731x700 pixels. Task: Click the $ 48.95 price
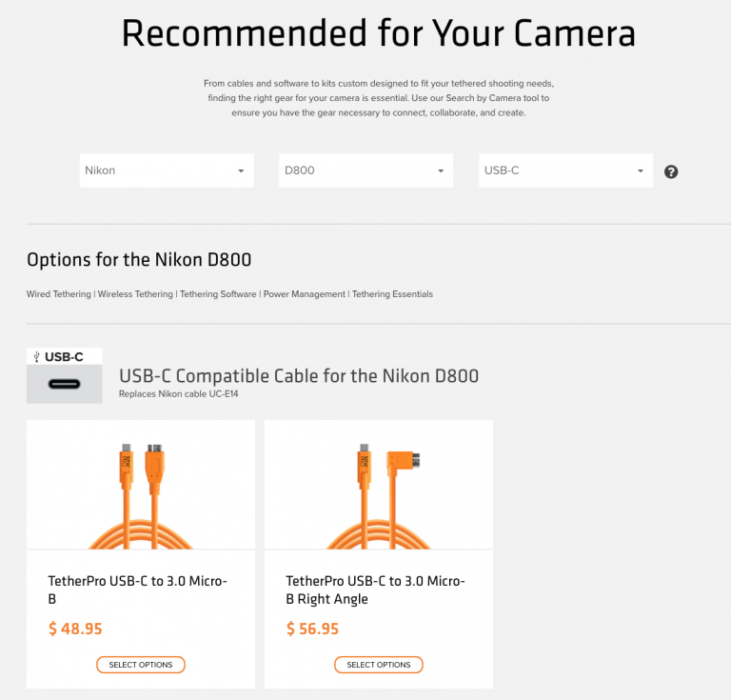click(x=75, y=629)
